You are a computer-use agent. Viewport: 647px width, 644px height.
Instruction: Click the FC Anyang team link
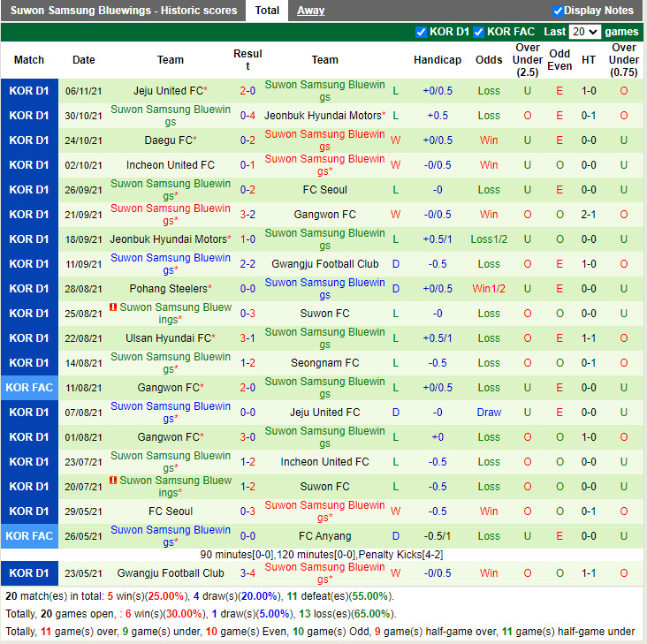(x=324, y=536)
